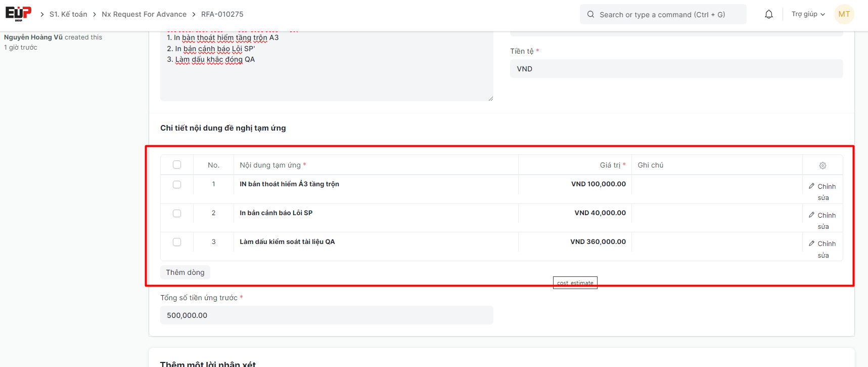Click the Thêm dòng button
The width and height of the screenshot is (868, 367).
[x=185, y=272]
